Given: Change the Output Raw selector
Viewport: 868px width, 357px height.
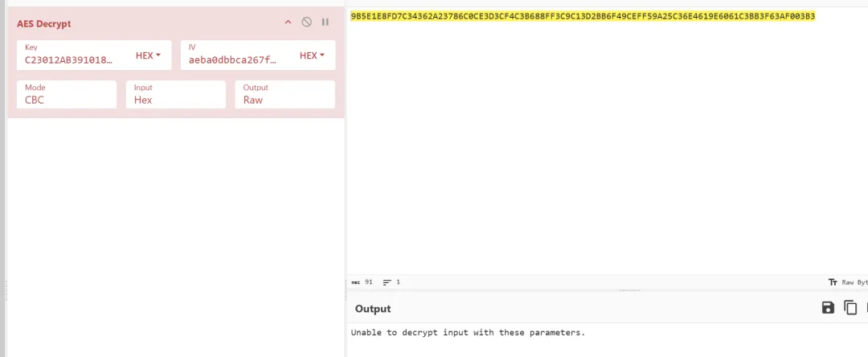Looking at the screenshot, I should [x=285, y=95].
